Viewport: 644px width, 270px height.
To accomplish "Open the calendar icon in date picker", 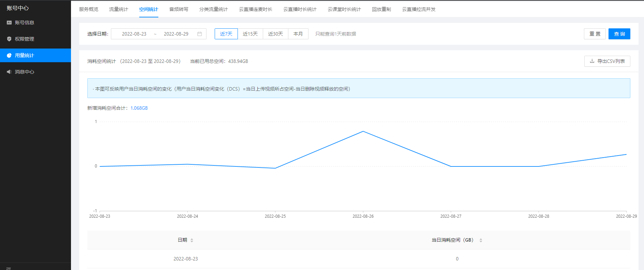I will point(200,34).
